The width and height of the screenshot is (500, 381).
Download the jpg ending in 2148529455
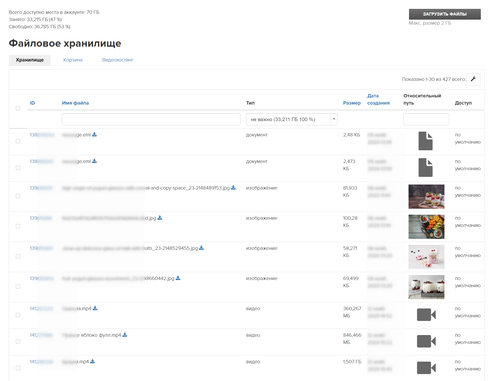201,248
